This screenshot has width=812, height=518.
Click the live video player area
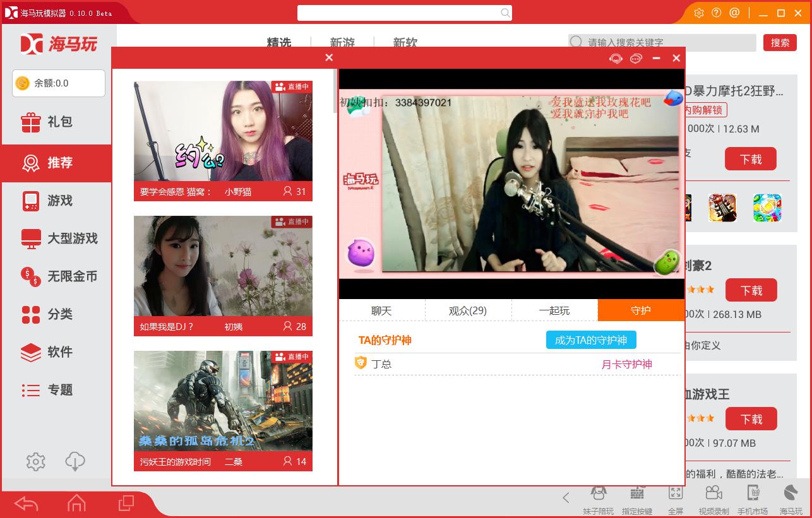[511, 184]
